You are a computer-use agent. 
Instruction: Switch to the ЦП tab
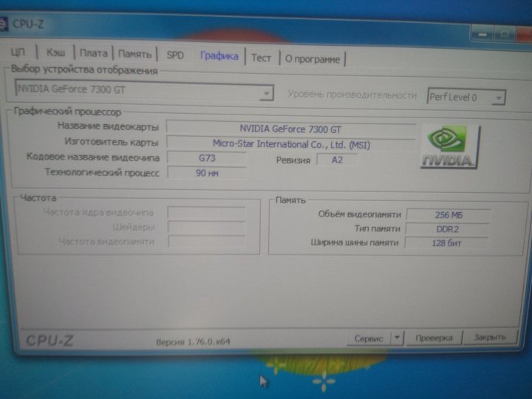coord(18,54)
